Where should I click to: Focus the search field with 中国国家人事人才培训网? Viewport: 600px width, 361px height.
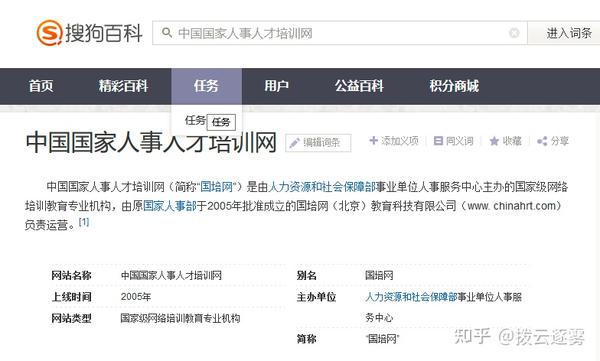[x=340, y=33]
